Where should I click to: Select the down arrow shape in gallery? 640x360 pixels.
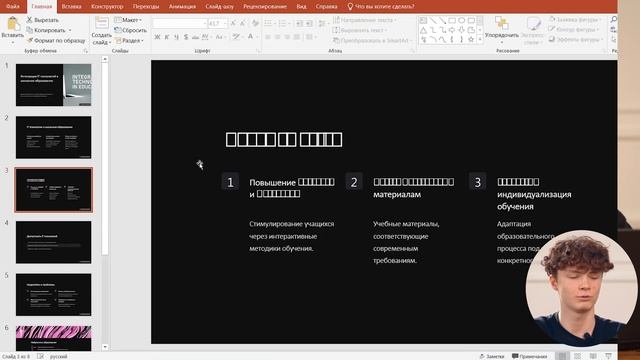[462, 30]
